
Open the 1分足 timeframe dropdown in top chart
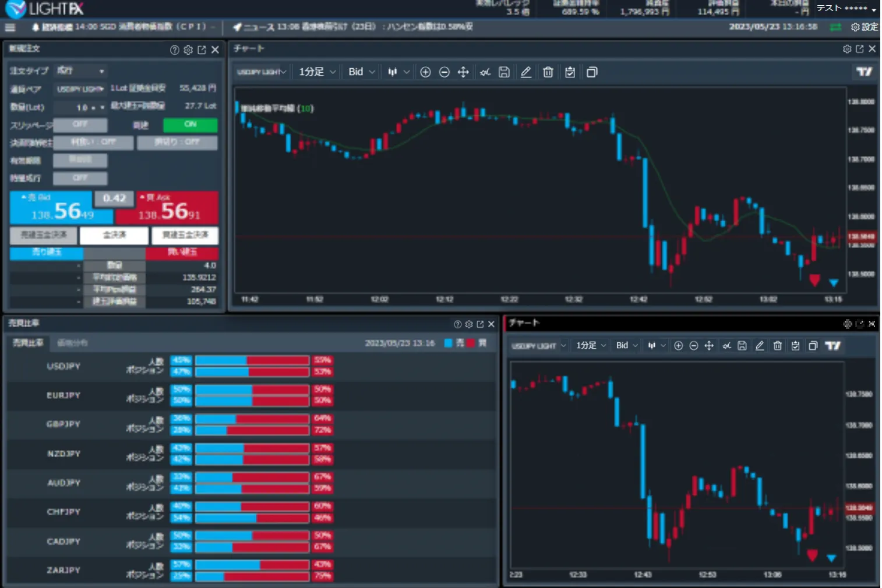(x=317, y=72)
